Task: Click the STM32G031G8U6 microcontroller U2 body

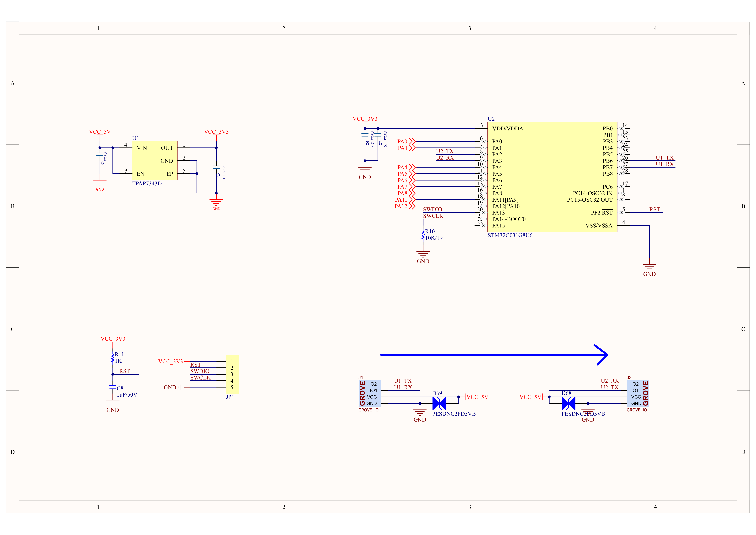Action: pyautogui.click(x=552, y=177)
